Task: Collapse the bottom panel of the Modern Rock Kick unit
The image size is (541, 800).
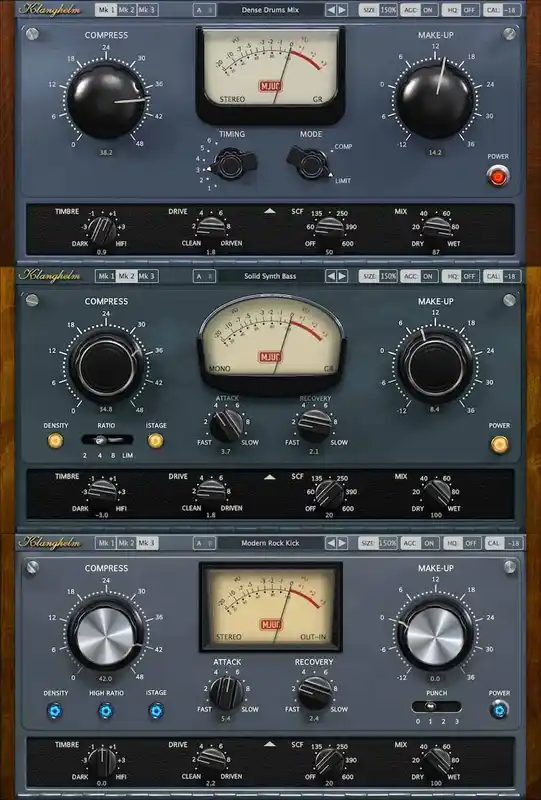Action: coord(270,744)
